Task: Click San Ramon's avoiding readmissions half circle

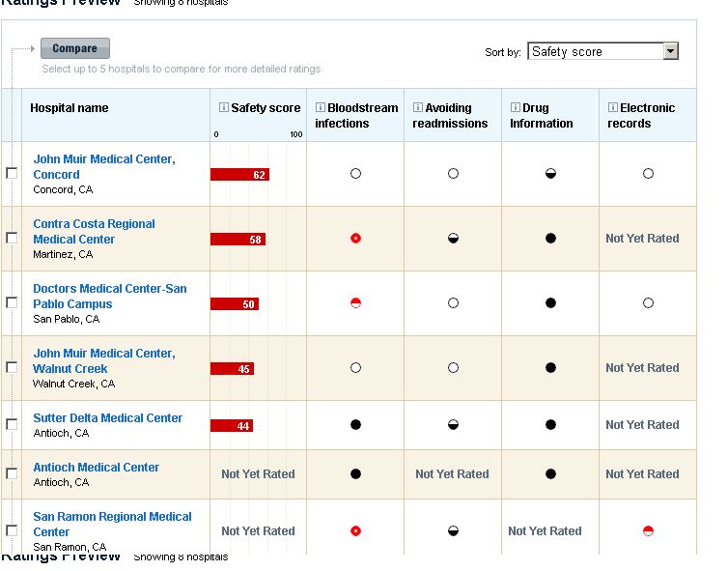Action: [453, 530]
